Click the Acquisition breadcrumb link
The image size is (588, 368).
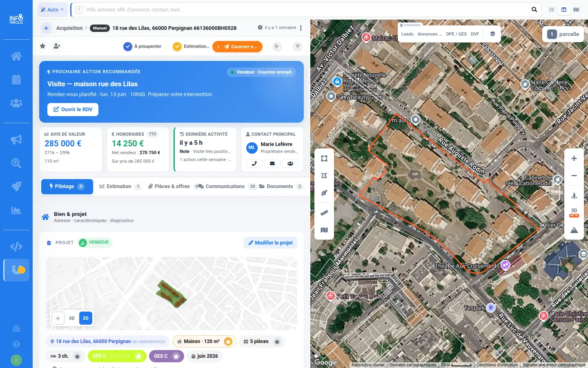pyautogui.click(x=69, y=28)
